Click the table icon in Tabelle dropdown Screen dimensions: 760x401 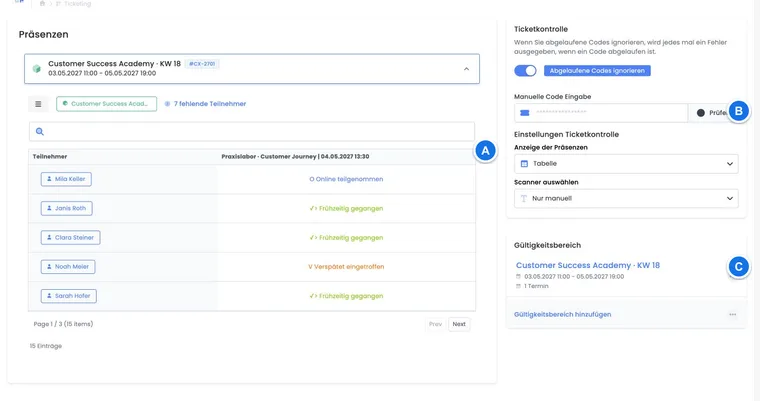click(524, 164)
